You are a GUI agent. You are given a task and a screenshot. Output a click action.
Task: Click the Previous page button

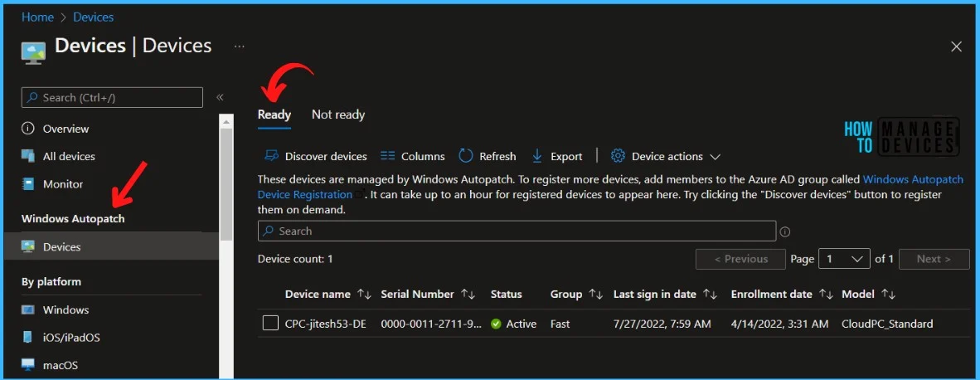[x=740, y=259]
